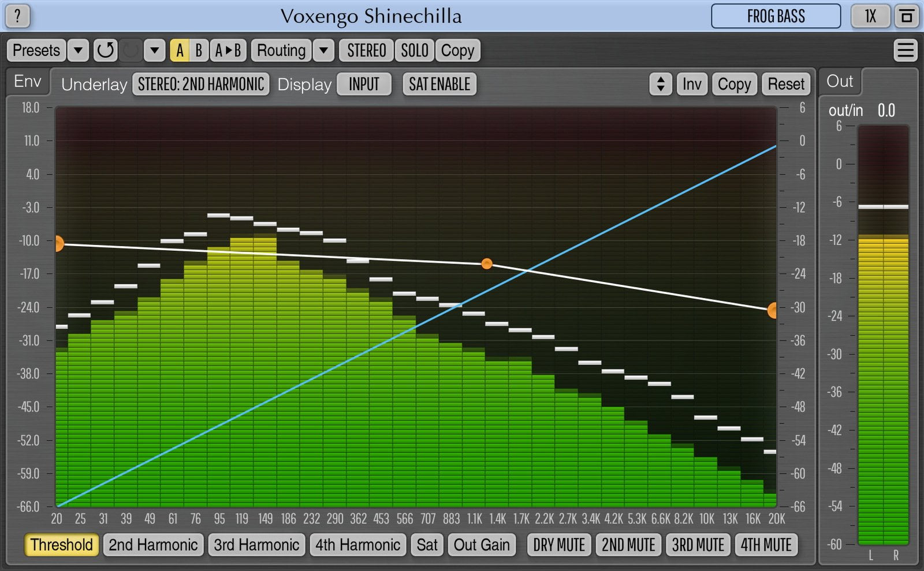Select the 1X oversampling button
This screenshot has height=571, width=924.
pos(870,16)
